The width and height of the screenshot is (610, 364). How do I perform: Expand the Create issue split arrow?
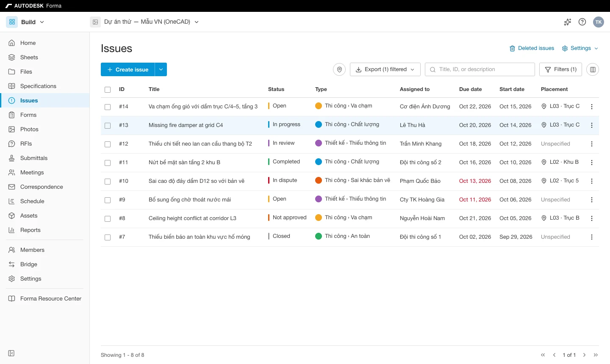click(x=161, y=69)
